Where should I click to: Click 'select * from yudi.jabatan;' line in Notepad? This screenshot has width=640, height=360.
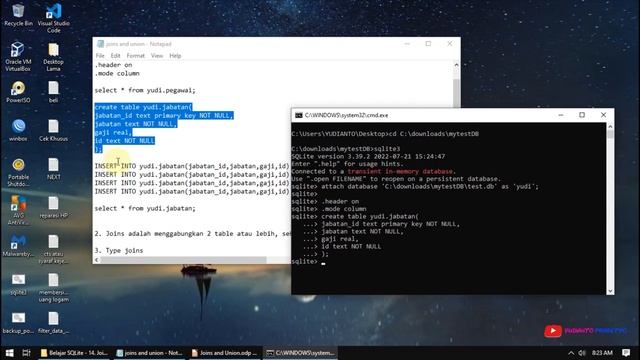[145, 208]
